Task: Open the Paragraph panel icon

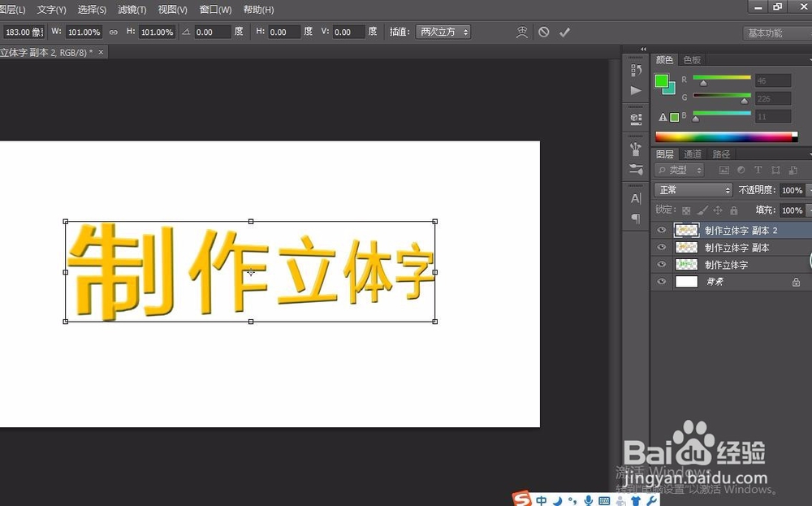Action: [636, 218]
